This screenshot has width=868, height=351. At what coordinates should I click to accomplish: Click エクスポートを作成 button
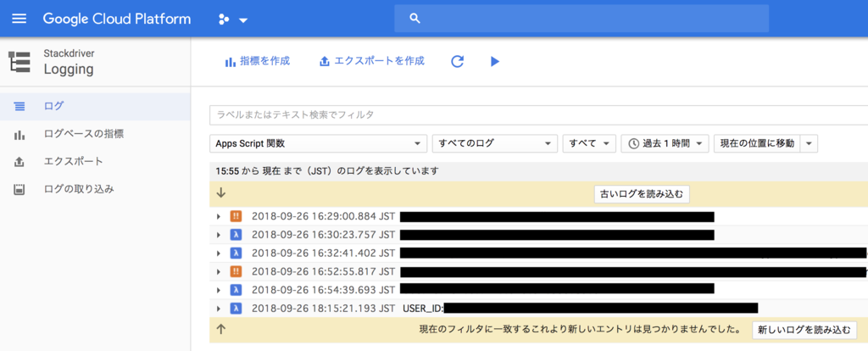click(372, 61)
